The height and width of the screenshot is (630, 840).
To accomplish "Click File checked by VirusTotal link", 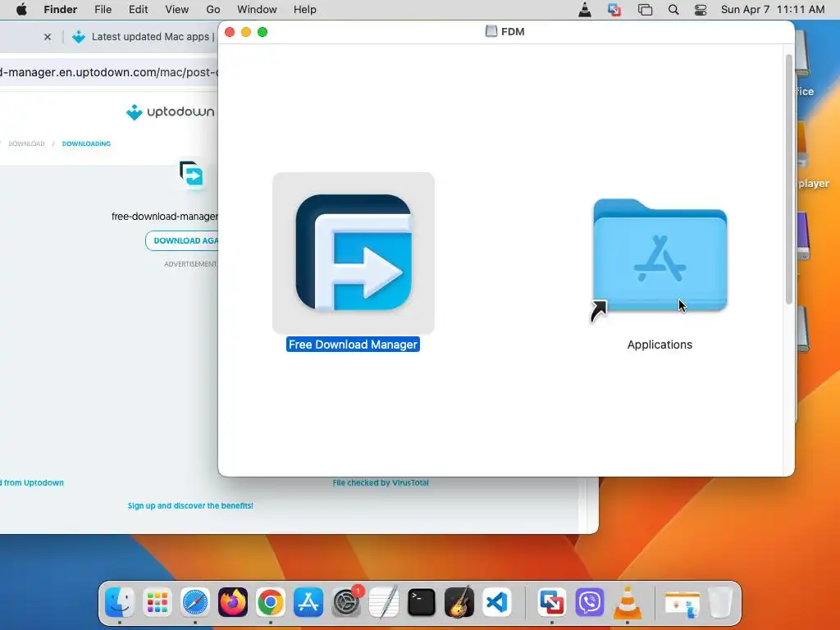I will 381,482.
